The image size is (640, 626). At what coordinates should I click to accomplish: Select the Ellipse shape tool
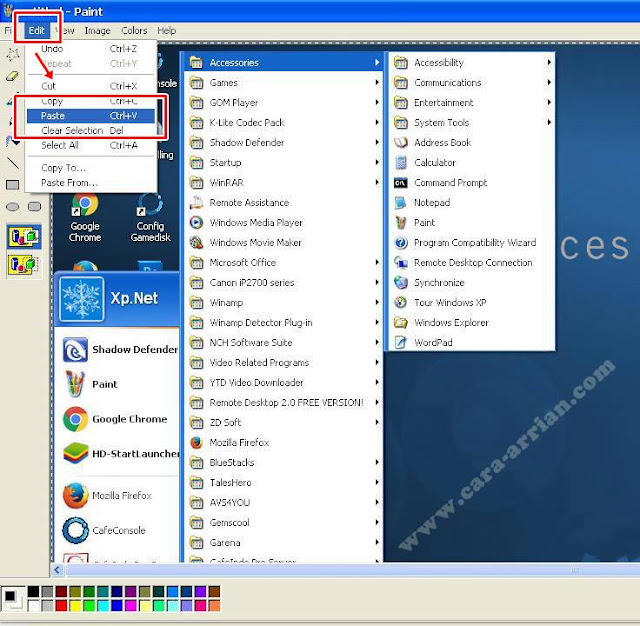pyautogui.click(x=12, y=207)
